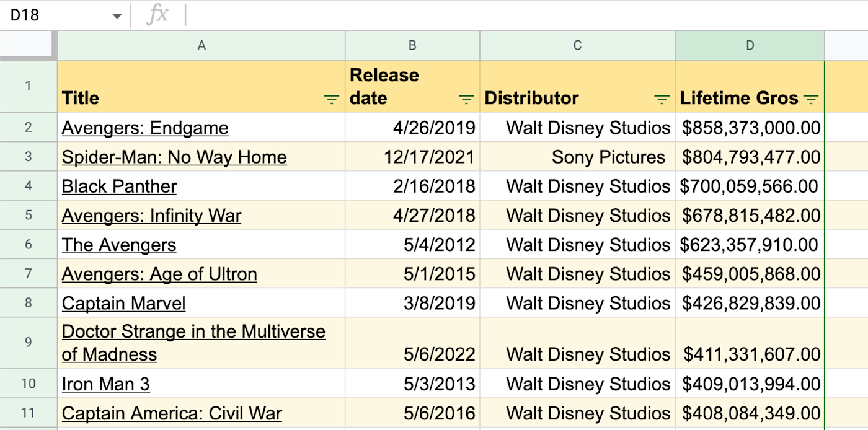Select column C header
The height and width of the screenshot is (430, 868).
[x=577, y=45]
